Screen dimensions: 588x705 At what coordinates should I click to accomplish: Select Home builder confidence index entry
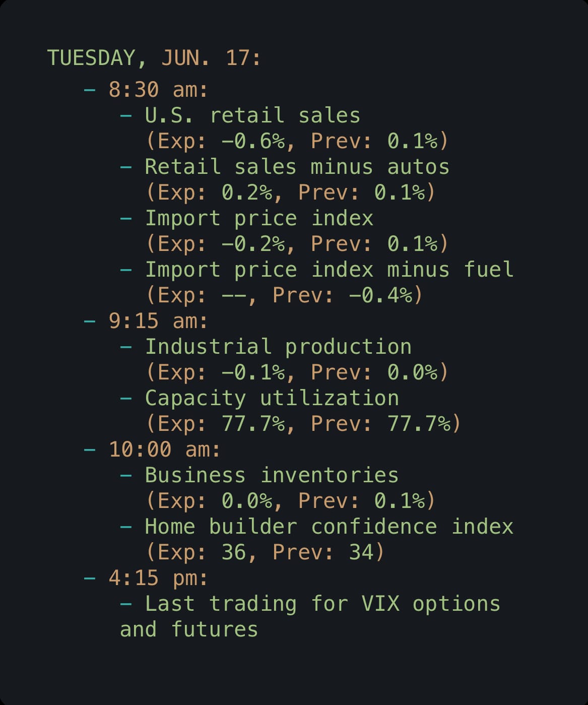click(329, 527)
